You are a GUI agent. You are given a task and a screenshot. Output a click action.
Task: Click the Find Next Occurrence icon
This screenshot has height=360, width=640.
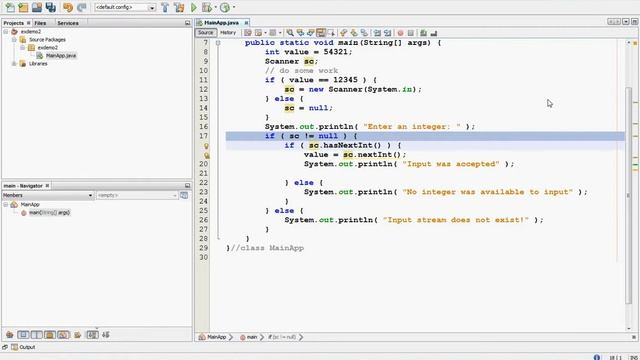point(311,33)
